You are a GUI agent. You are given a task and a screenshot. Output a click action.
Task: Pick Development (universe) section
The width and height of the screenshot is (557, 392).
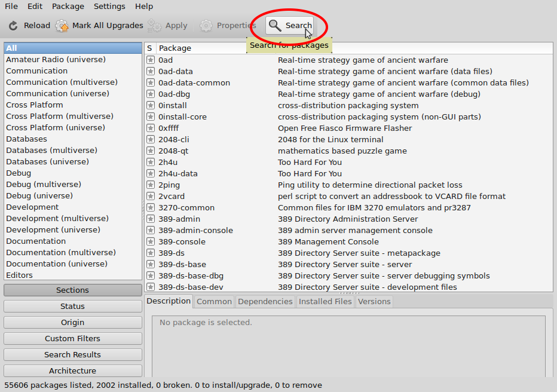(73, 229)
